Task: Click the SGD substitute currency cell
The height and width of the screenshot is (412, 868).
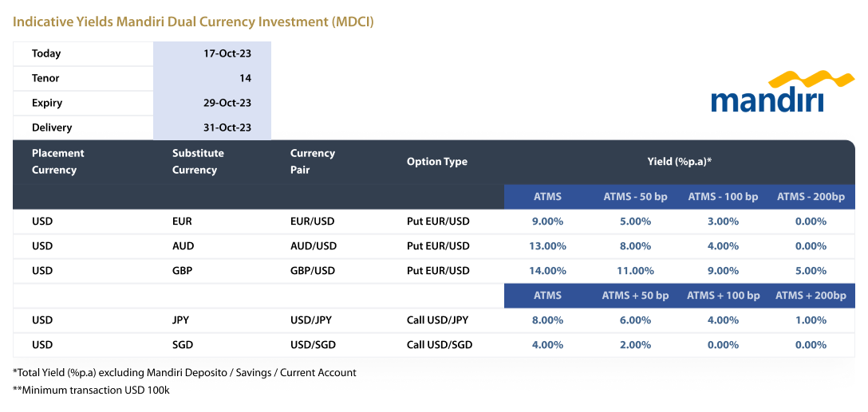Action: (183, 344)
